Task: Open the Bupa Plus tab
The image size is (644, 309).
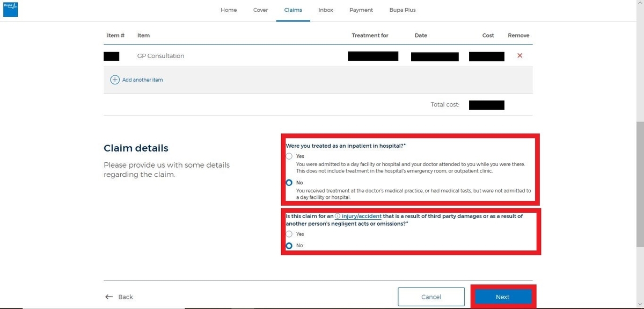Action: point(402,10)
